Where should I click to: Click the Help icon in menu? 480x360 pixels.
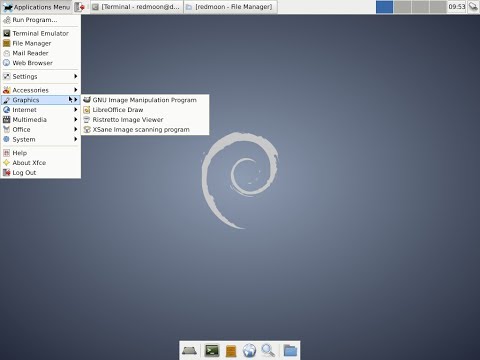(7, 153)
